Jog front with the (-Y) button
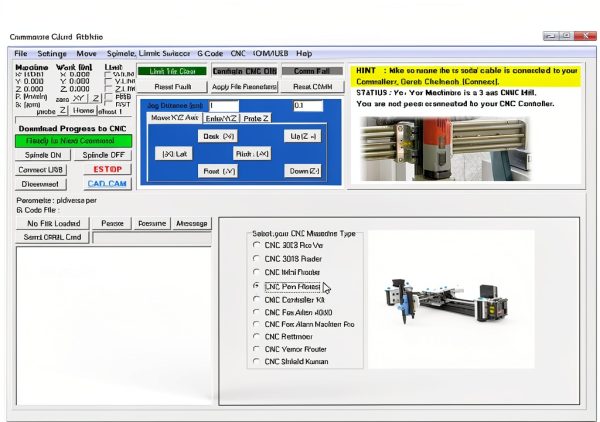Image resolution: width=600 pixels, height=422 pixels. (x=218, y=171)
